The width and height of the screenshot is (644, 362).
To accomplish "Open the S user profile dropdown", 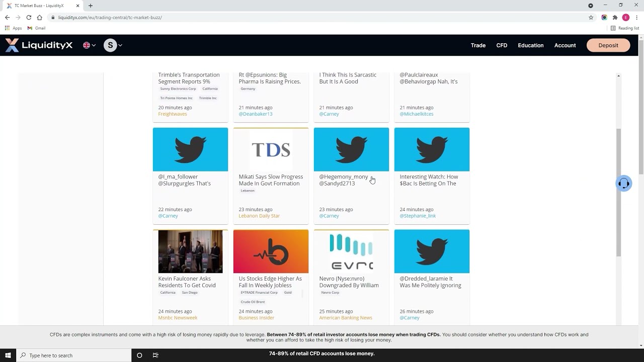I will click(x=113, y=45).
